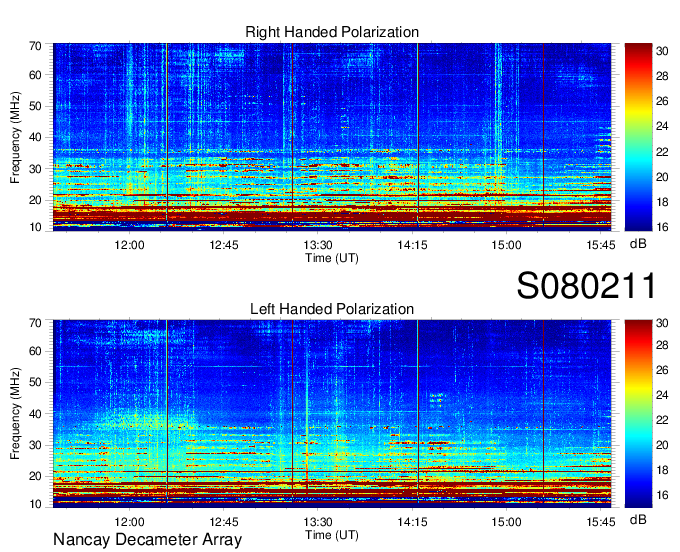Click the 28 value on bottom colorbar
The height and width of the screenshot is (552, 680).
[x=662, y=345]
